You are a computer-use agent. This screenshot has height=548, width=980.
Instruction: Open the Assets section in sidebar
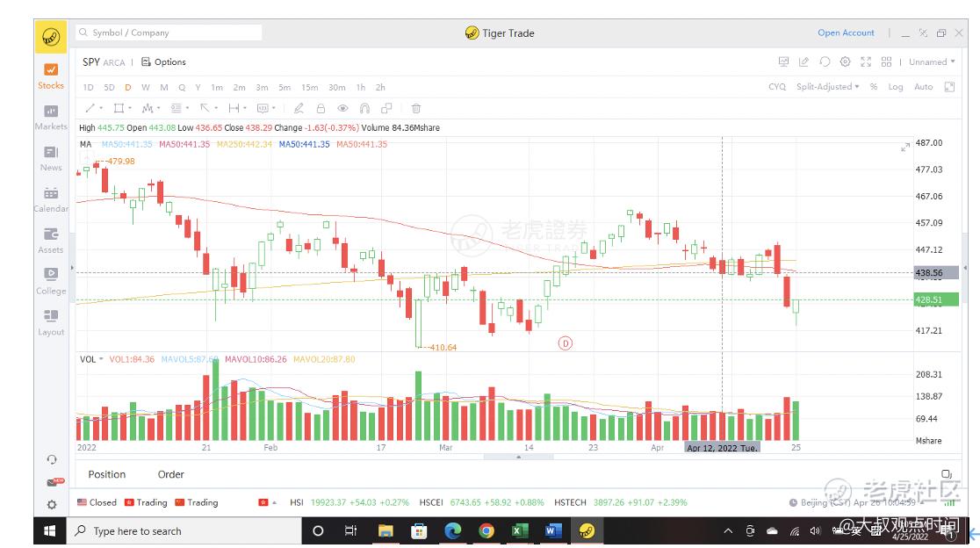51,242
